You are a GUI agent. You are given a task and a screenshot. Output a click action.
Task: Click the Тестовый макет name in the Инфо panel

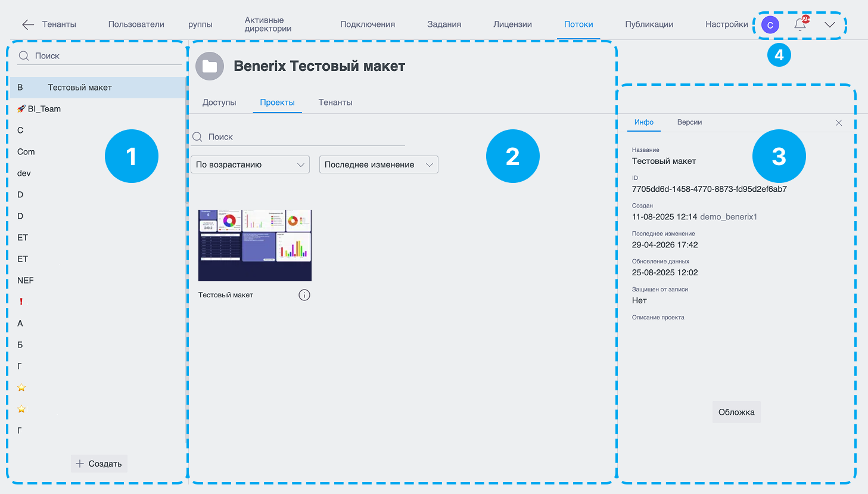[x=664, y=161]
